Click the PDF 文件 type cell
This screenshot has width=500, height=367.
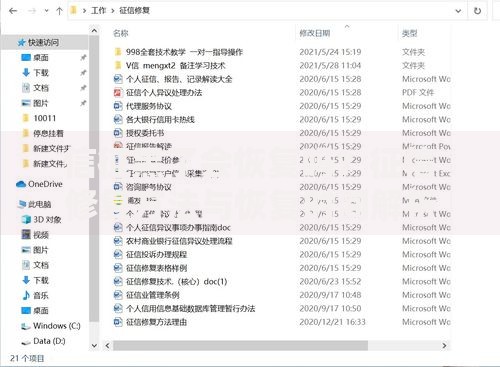pos(418,93)
